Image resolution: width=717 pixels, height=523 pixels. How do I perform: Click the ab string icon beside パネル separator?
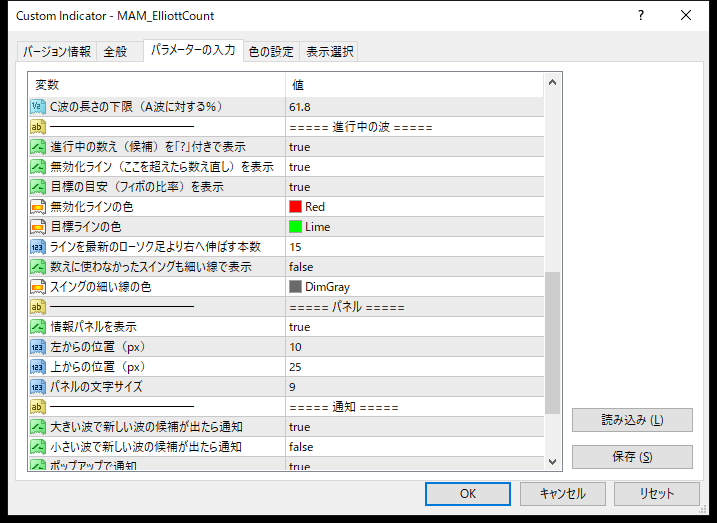pyautogui.click(x=38, y=307)
